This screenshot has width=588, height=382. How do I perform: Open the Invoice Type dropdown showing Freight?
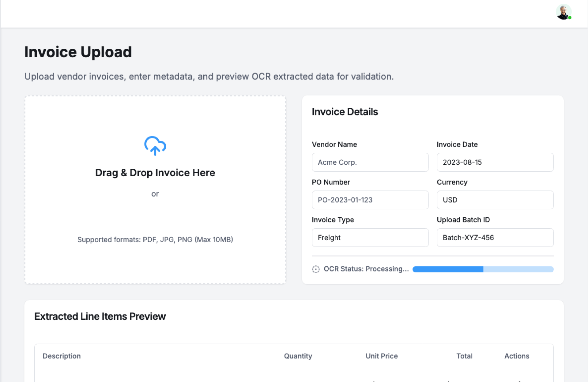pos(370,238)
